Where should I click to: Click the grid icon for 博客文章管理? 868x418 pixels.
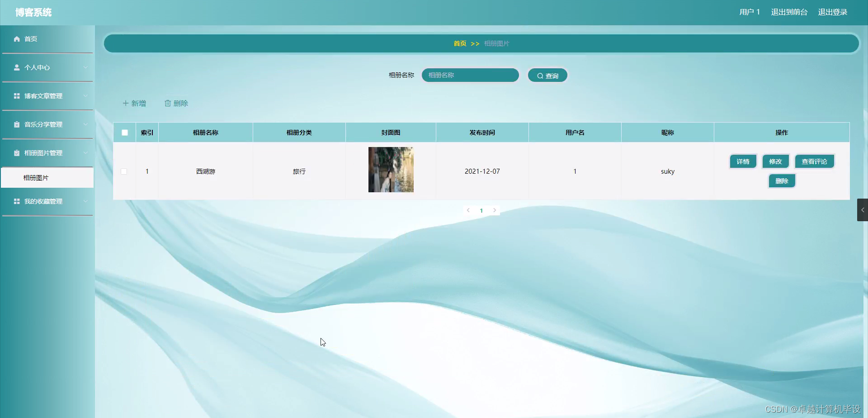17,96
